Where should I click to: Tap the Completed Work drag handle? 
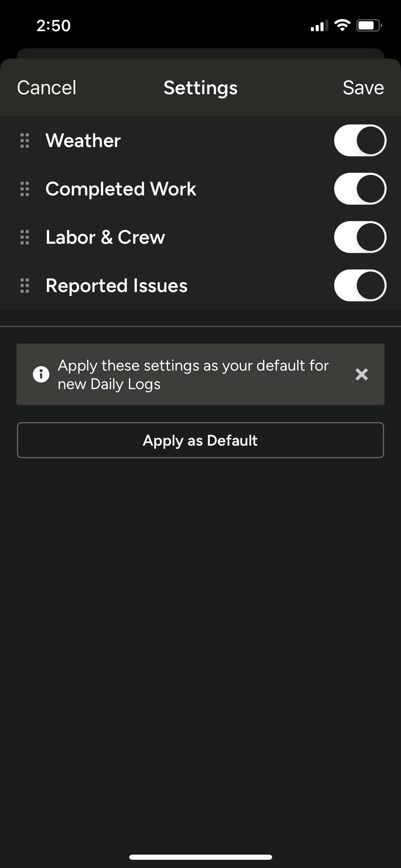[25, 189]
